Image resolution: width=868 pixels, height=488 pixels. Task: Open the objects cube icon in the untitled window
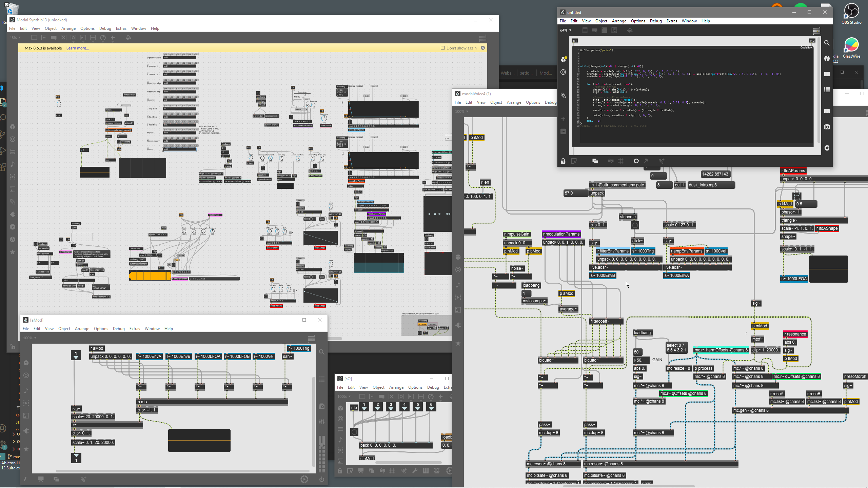pos(564,59)
